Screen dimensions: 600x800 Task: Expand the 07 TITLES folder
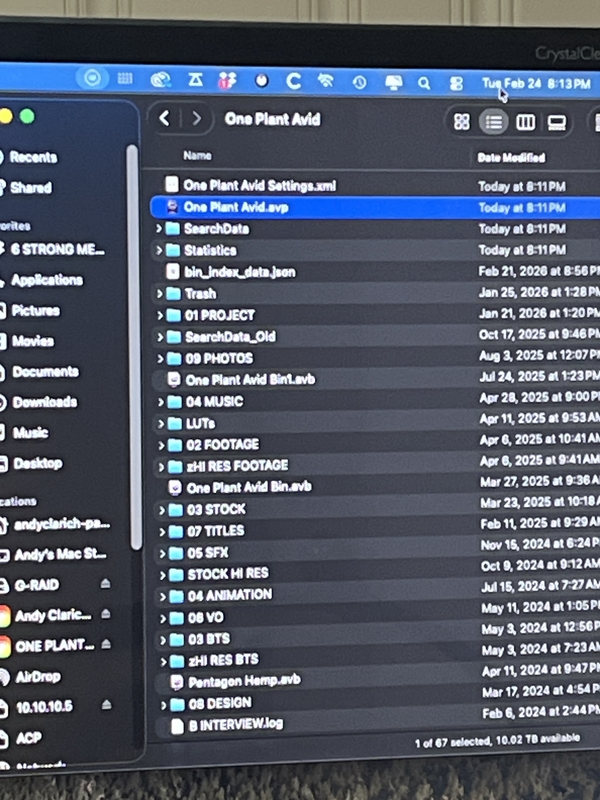click(x=161, y=530)
